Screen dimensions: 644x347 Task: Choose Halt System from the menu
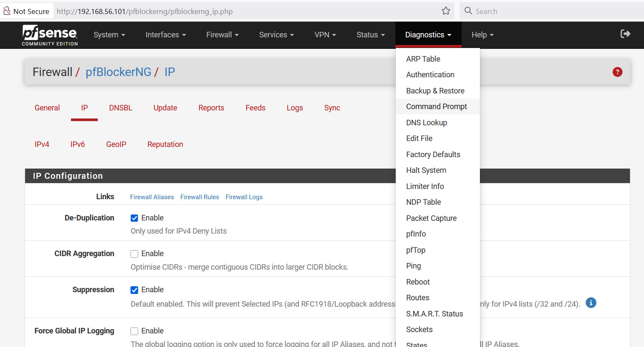(x=438, y=170)
